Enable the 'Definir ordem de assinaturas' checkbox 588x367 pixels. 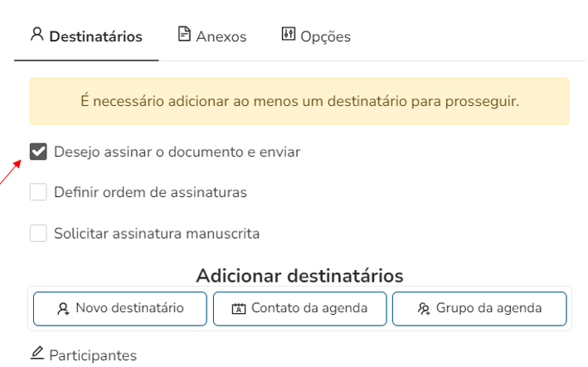pyautogui.click(x=38, y=192)
